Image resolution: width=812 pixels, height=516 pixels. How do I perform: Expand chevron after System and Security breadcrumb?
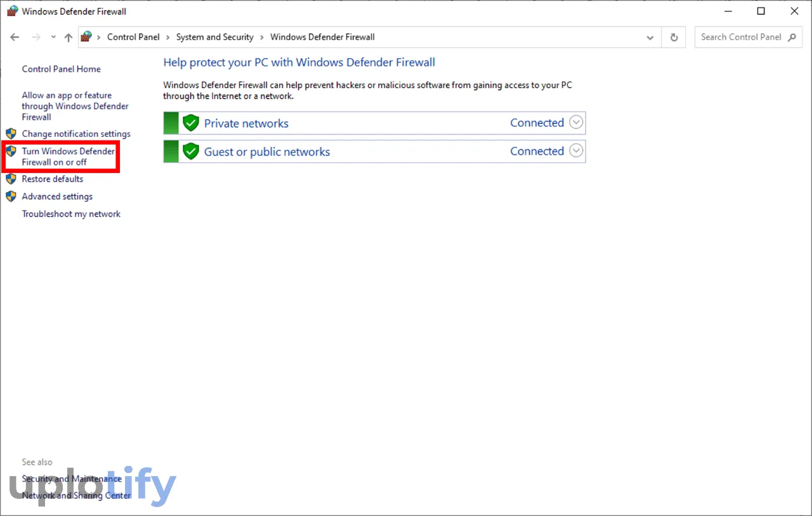coord(262,37)
